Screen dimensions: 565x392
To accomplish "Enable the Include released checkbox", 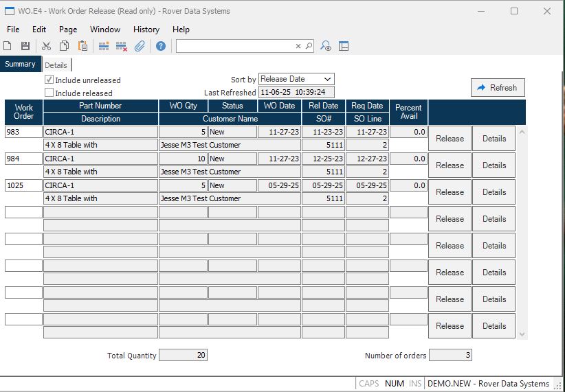I will click(x=49, y=93).
